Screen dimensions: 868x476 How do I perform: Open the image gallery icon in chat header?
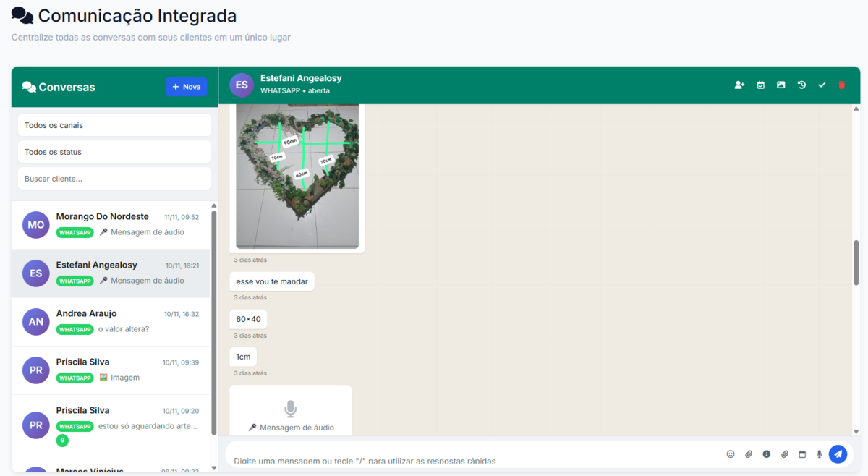pos(780,85)
